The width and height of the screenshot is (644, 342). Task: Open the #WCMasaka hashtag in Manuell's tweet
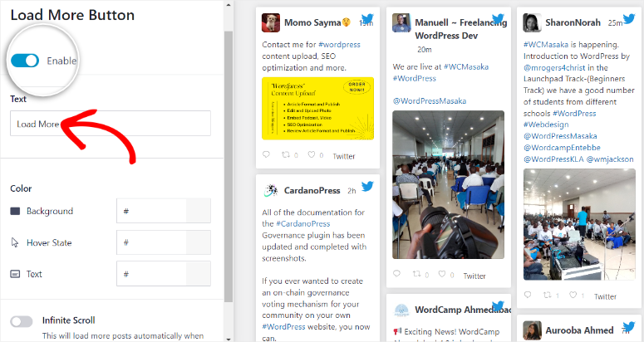(x=466, y=66)
